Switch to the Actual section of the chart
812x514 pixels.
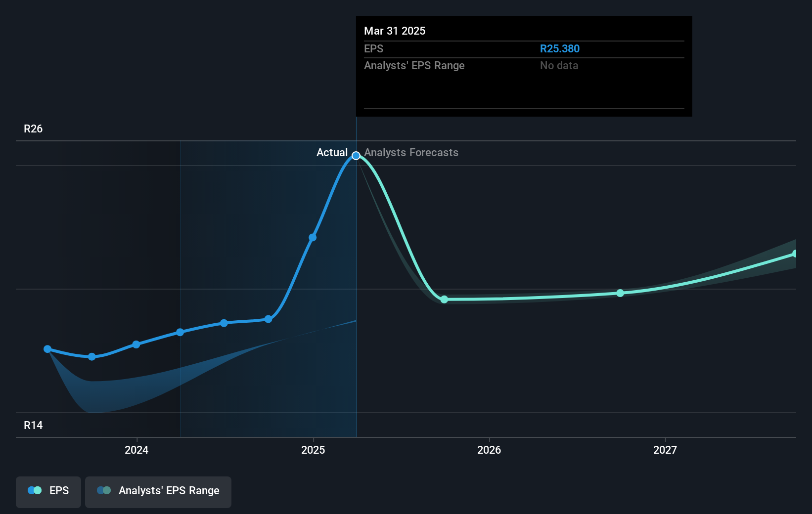[x=332, y=153]
